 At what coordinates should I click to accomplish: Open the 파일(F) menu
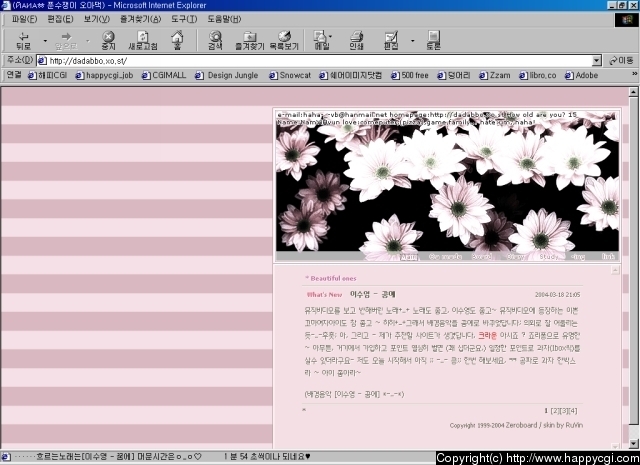(24, 19)
